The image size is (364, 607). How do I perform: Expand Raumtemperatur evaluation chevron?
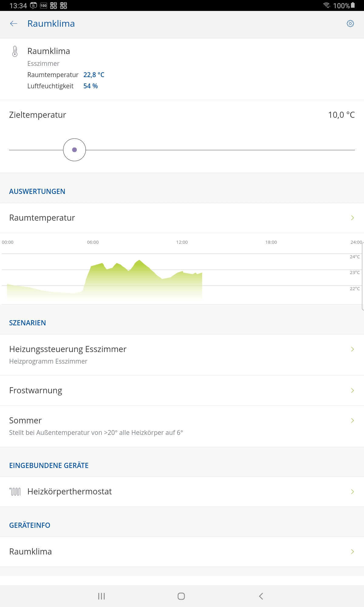pos(352,218)
